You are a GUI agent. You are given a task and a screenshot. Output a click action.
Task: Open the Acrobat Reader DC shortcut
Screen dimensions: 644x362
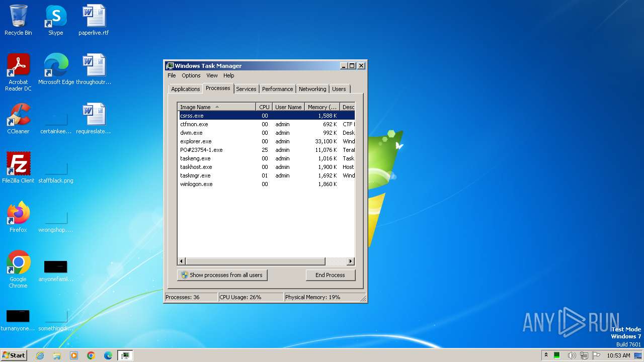pyautogui.click(x=18, y=72)
